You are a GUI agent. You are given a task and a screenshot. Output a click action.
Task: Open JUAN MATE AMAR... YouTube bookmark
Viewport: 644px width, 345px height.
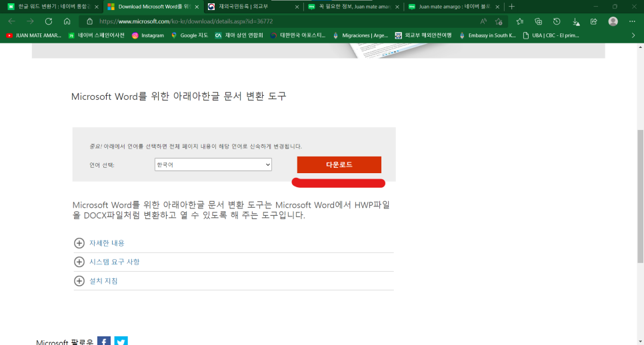[34, 36]
